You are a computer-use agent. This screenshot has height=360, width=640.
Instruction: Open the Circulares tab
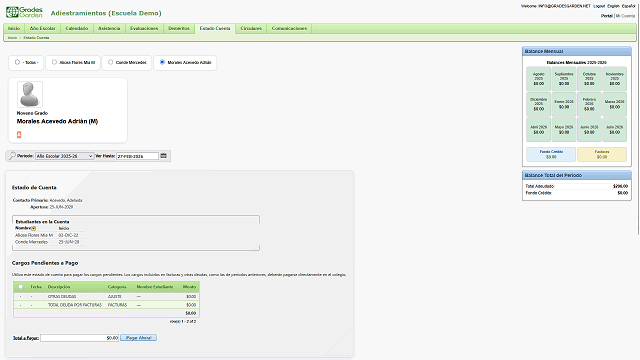pyautogui.click(x=251, y=28)
